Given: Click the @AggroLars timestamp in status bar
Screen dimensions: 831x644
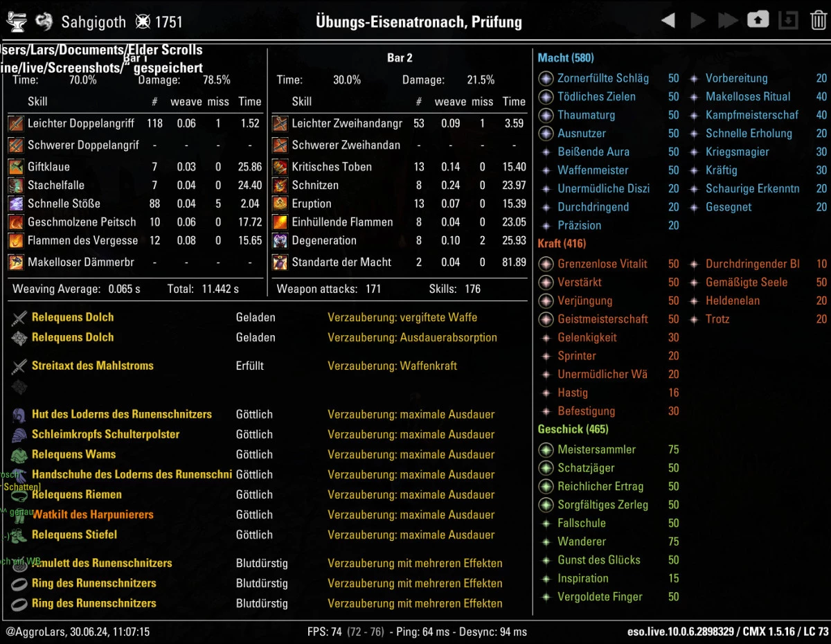Looking at the screenshot, I should tap(78, 632).
